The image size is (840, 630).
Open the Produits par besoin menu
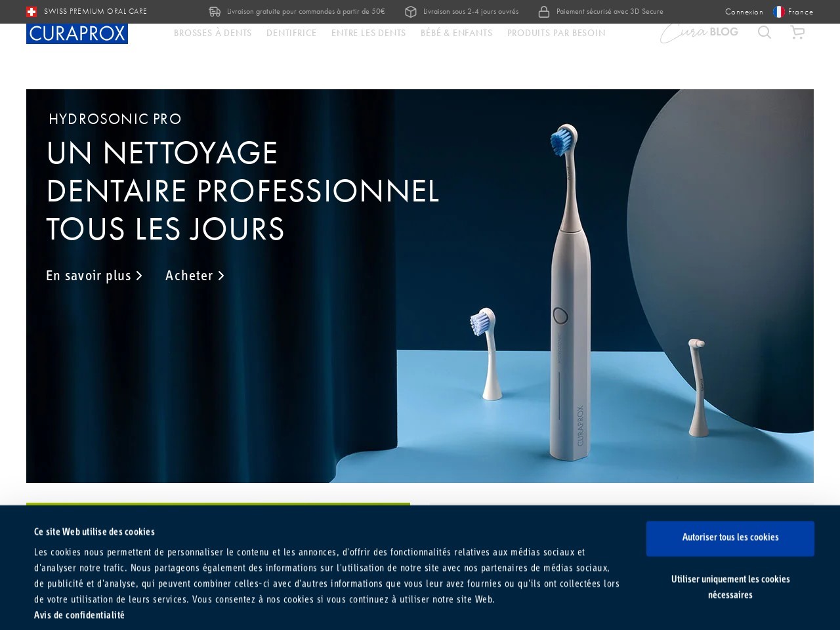click(556, 33)
